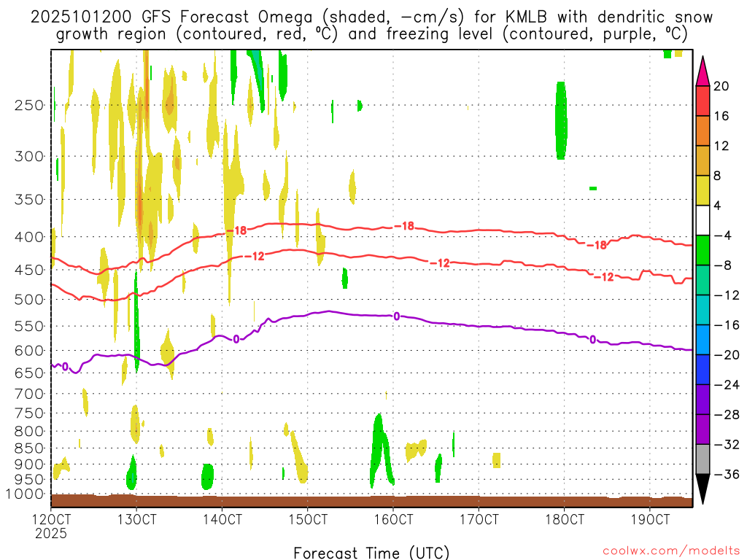Click the 350 pressure level label
Image resolution: width=747 pixels, height=560 pixels.
pyautogui.click(x=29, y=200)
